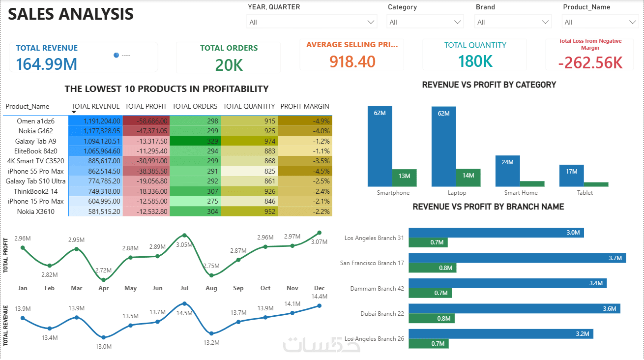This screenshot has height=360, width=644.
Task: Expand the Category filter dropdown
Action: coord(425,22)
